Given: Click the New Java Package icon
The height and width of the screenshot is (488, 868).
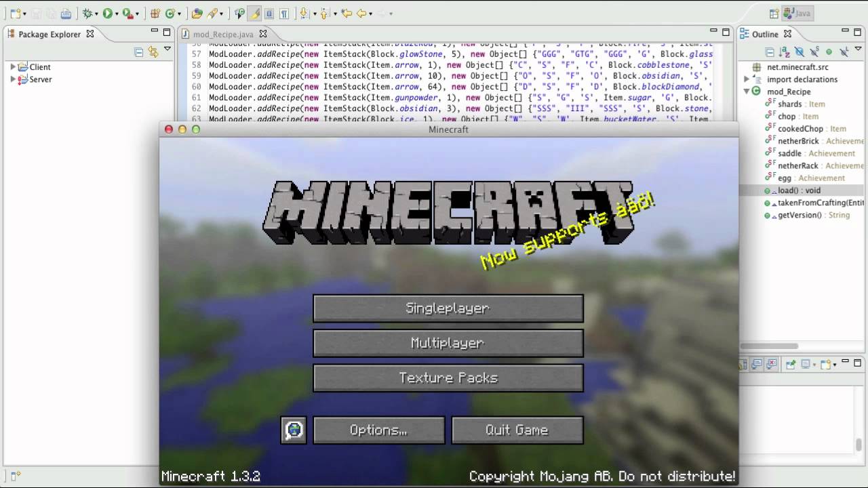Looking at the screenshot, I should point(155,14).
